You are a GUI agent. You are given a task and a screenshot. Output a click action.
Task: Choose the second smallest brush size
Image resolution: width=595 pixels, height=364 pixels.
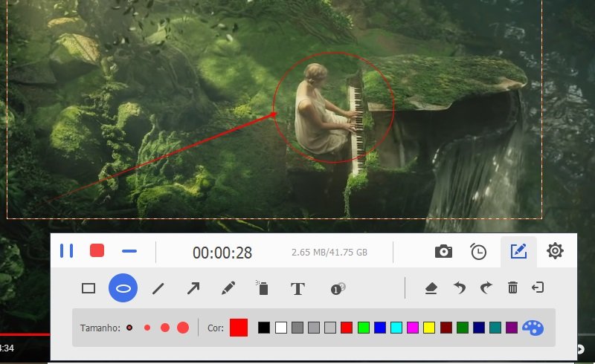[147, 328]
